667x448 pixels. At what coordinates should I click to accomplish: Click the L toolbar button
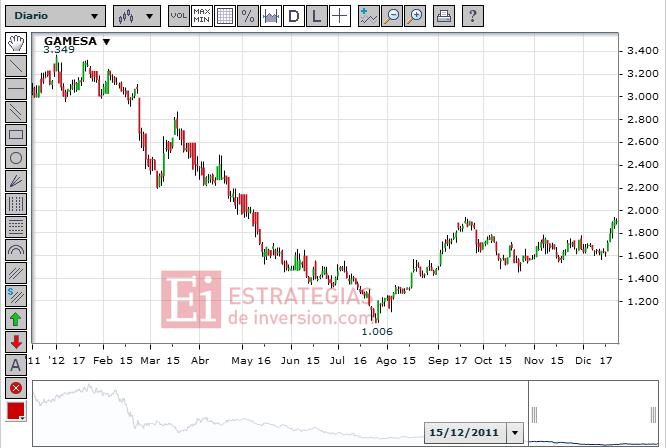pyautogui.click(x=316, y=16)
